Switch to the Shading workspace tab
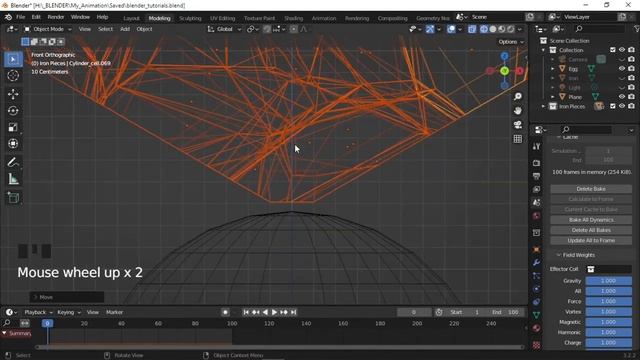The height and width of the screenshot is (360, 640). tap(293, 18)
